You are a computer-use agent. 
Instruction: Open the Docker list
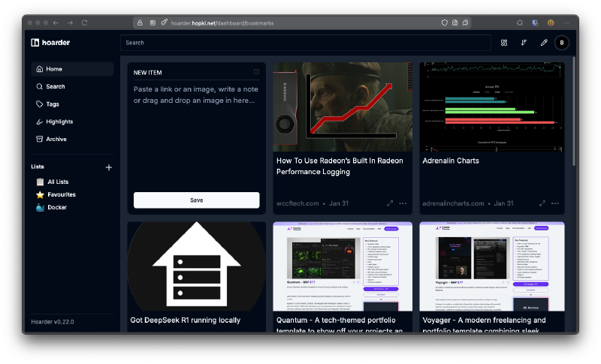[x=57, y=207]
